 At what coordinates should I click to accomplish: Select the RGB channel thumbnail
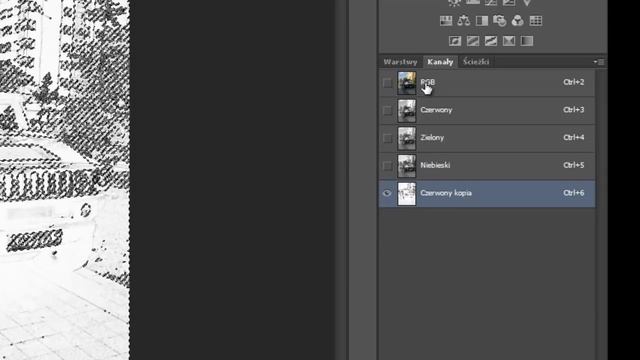click(x=407, y=83)
